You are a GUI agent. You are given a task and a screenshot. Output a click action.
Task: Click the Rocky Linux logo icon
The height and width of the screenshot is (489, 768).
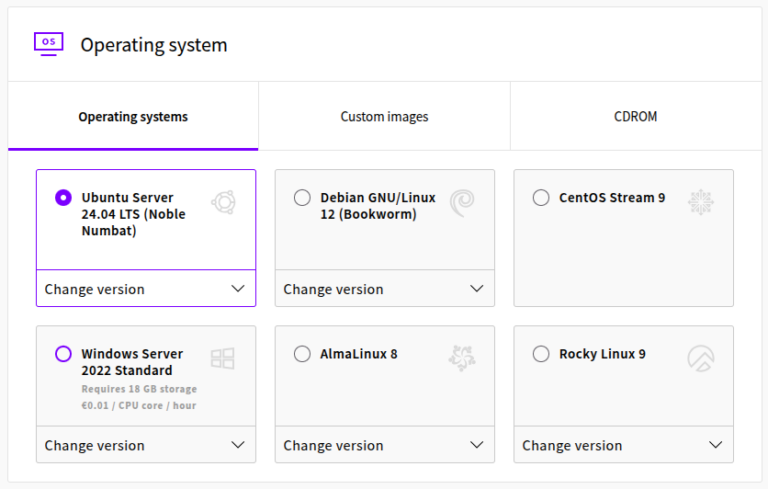701,359
